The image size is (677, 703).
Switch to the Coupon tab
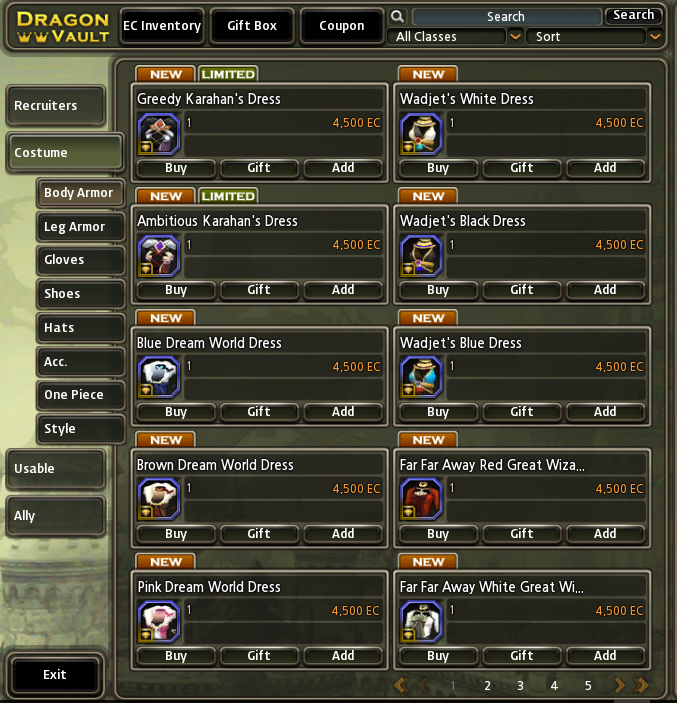pos(342,26)
